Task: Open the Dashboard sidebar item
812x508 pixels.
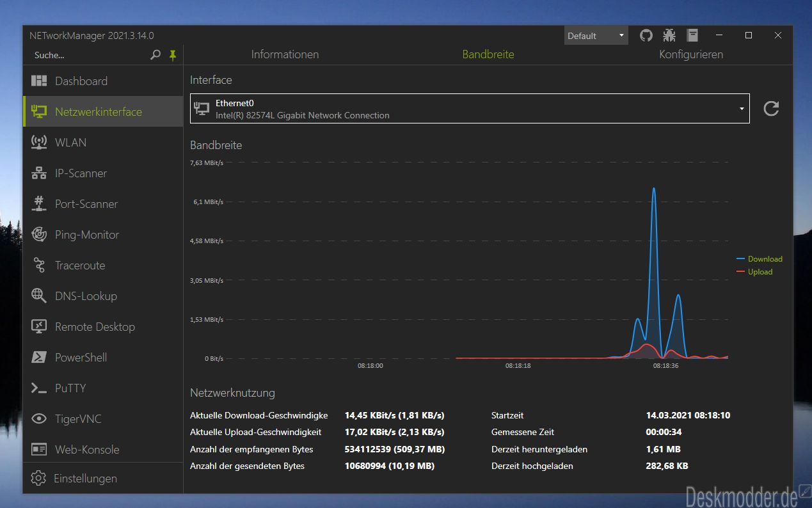Action: pos(103,81)
